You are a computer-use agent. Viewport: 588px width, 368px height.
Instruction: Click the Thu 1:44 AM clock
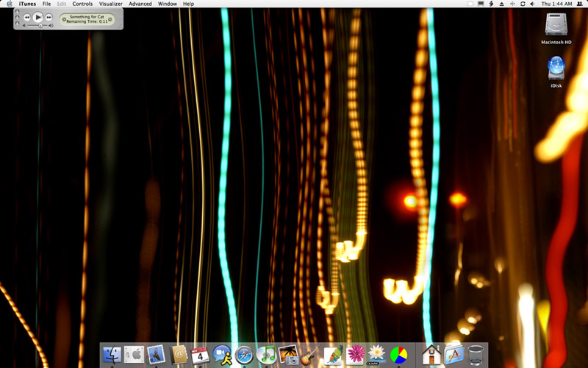click(x=557, y=4)
